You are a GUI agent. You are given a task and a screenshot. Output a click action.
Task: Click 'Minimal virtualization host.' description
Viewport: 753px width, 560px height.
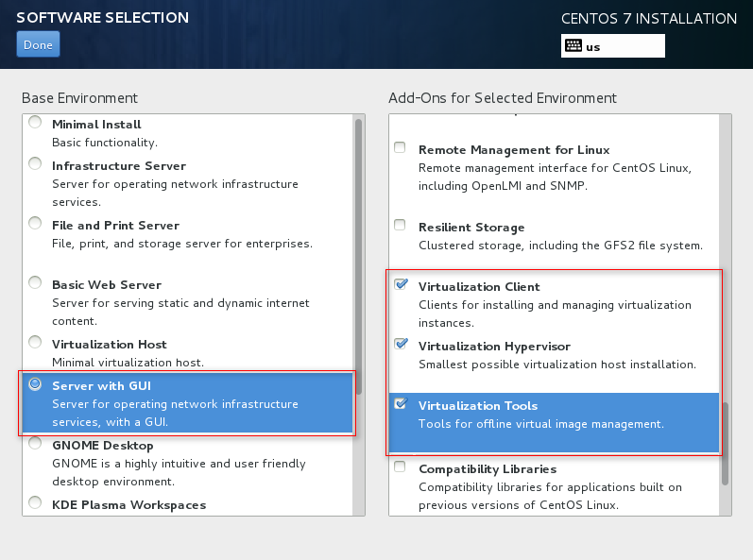(128, 363)
